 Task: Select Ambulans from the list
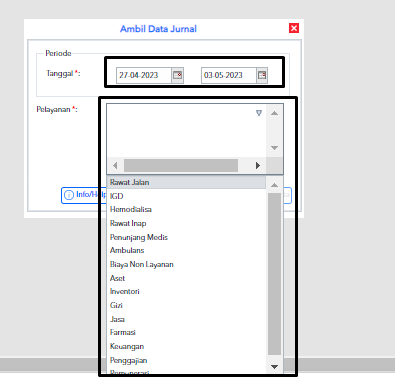point(186,250)
